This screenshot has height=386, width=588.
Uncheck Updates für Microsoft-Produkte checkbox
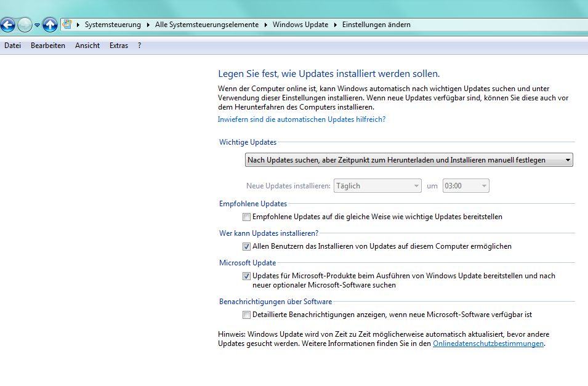(246, 276)
